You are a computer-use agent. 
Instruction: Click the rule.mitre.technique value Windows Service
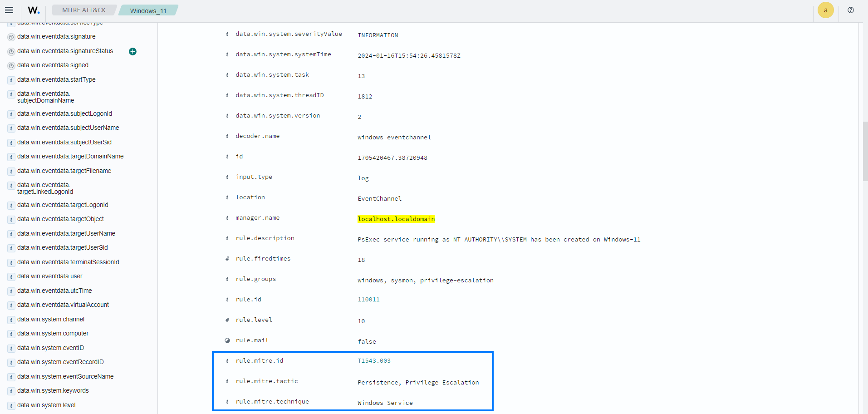click(385, 403)
